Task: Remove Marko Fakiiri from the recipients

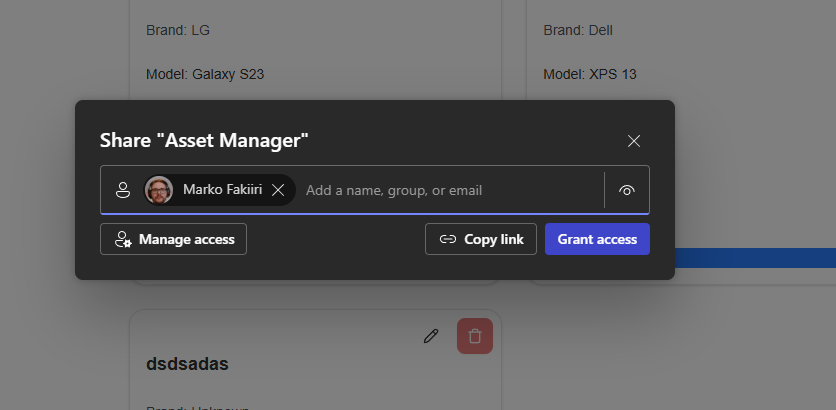Action: coord(278,190)
